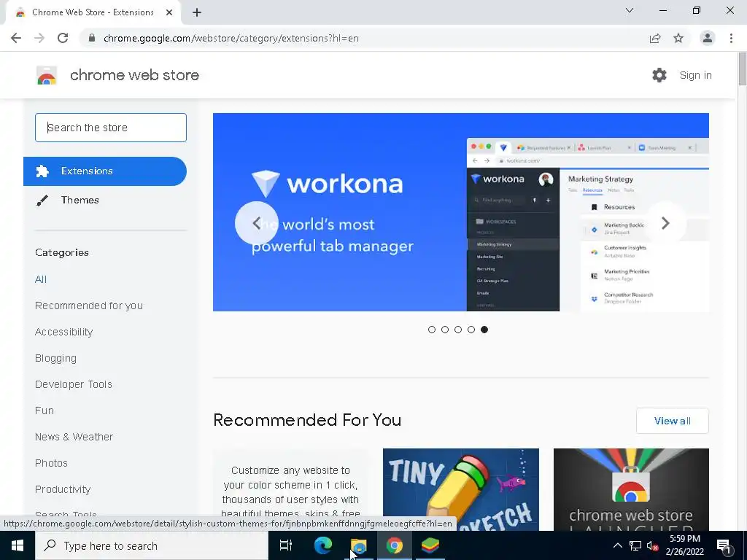Open web store settings gear
Viewport: 747px width, 560px height.
click(x=659, y=75)
